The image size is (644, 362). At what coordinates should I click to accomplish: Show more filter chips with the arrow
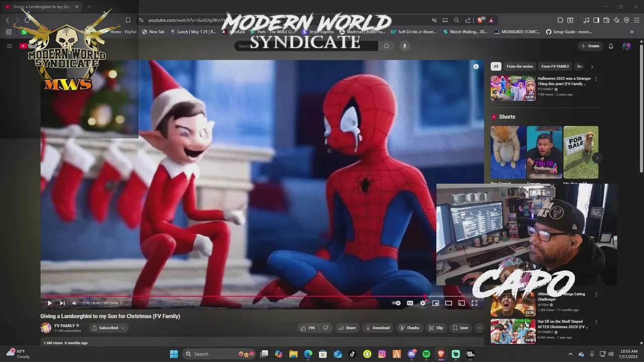point(592,66)
